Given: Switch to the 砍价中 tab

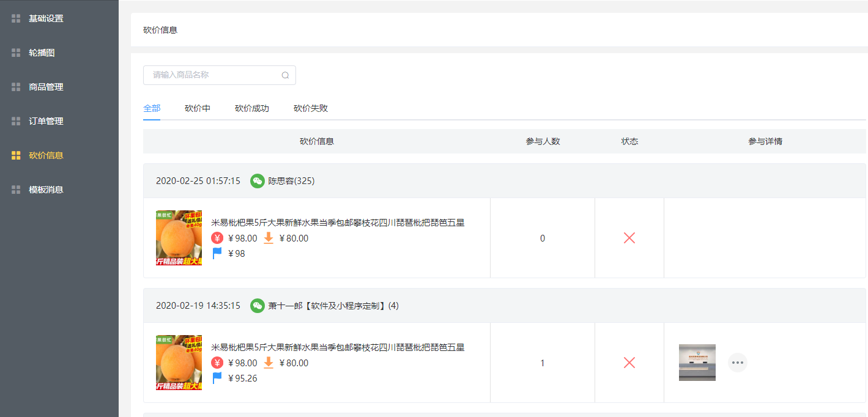Looking at the screenshot, I should tap(198, 109).
